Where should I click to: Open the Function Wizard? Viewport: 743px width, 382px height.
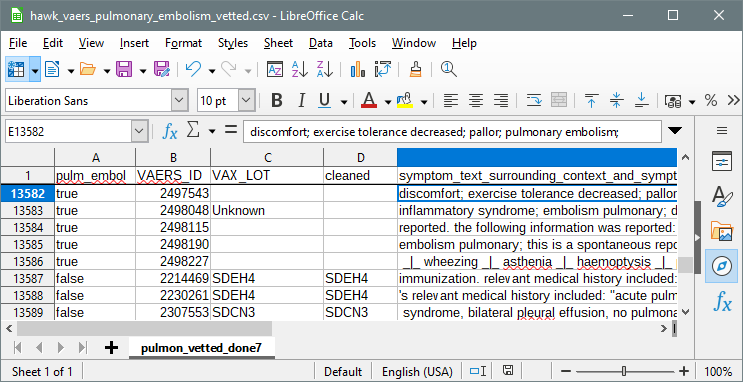pyautogui.click(x=170, y=131)
